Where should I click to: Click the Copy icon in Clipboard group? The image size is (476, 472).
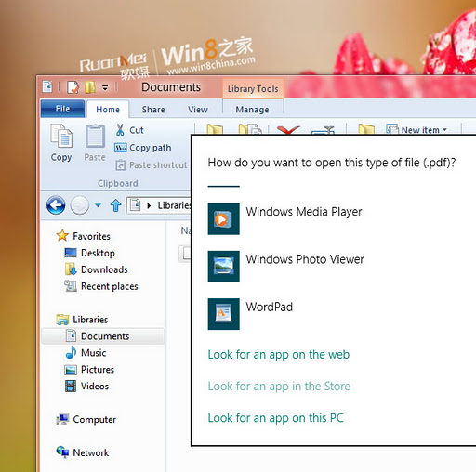point(61,136)
